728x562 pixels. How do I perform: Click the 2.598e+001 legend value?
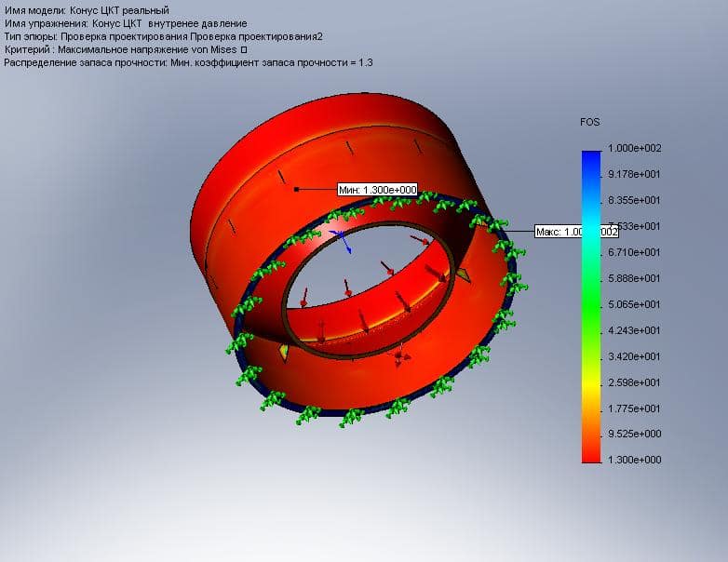[x=635, y=382]
